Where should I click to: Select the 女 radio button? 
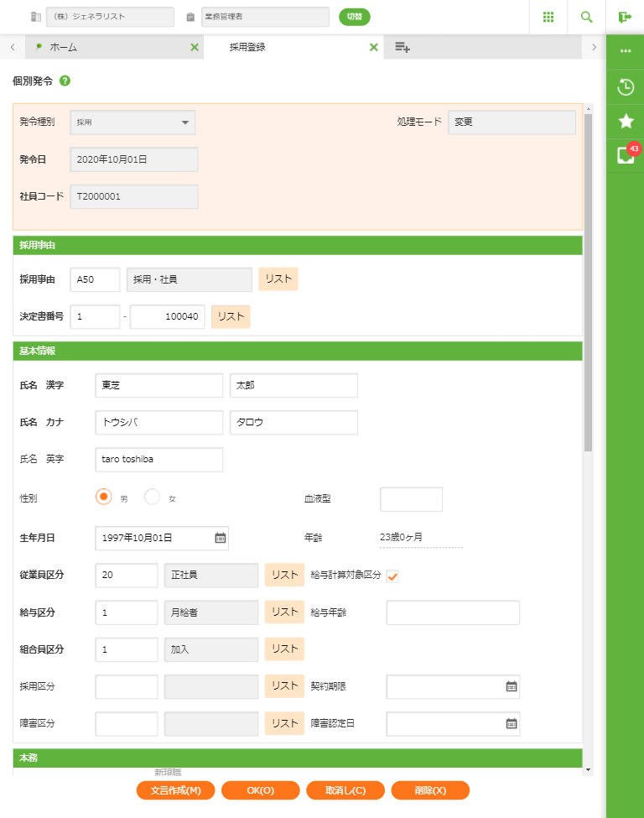pos(152,497)
